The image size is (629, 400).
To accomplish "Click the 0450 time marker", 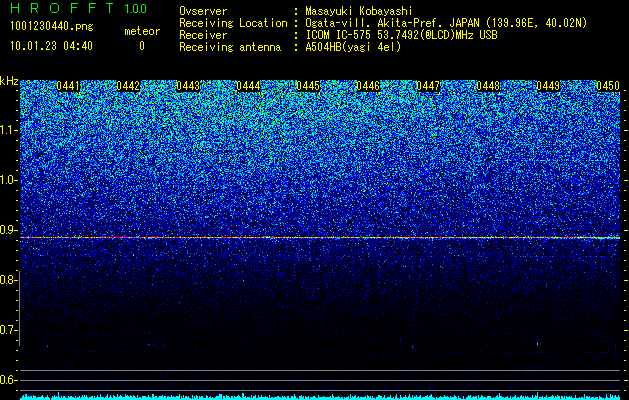I will [x=608, y=86].
